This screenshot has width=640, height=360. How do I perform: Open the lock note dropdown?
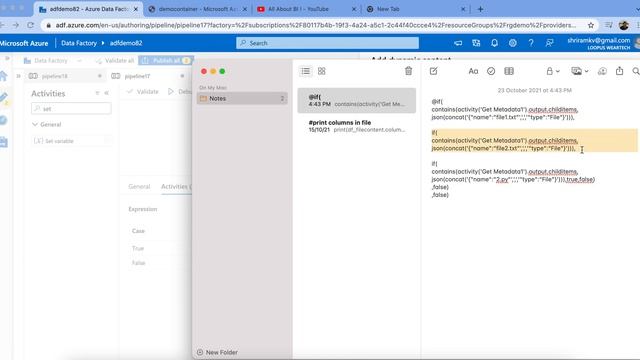[x=553, y=71]
